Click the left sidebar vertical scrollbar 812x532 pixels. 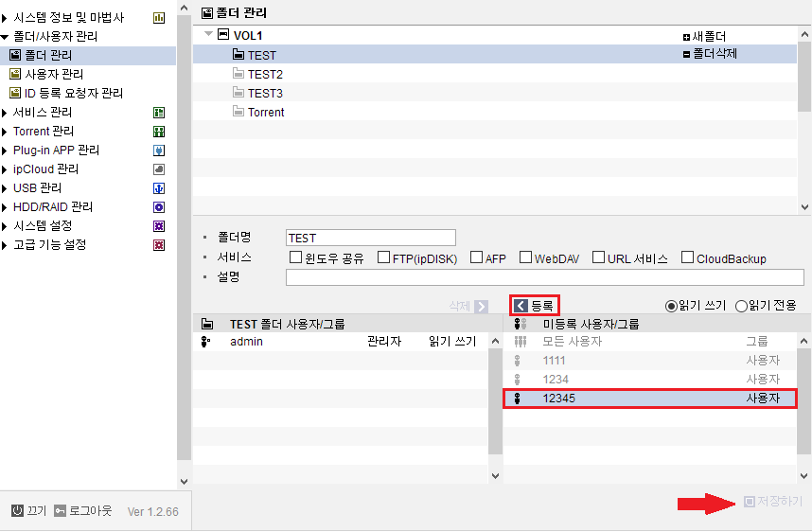[184, 238]
